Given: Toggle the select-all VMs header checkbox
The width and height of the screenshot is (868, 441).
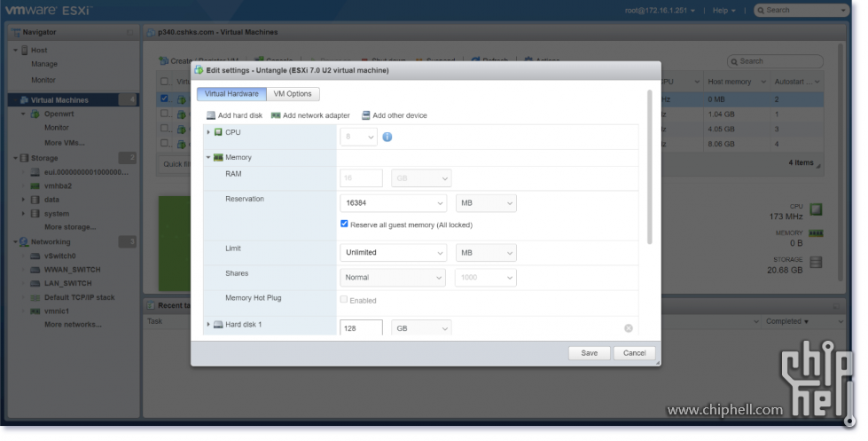Looking at the screenshot, I should point(164,82).
